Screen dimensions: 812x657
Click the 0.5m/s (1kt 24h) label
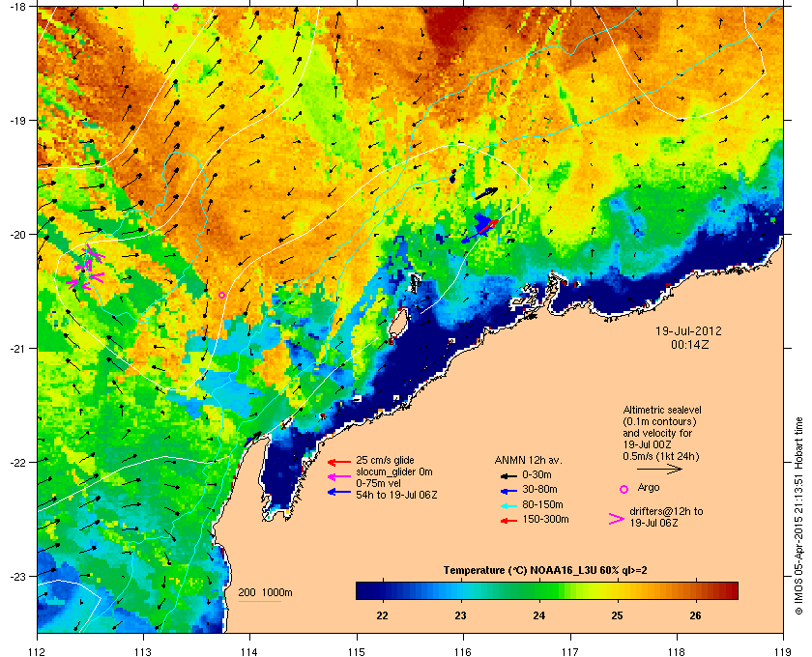click(x=661, y=456)
